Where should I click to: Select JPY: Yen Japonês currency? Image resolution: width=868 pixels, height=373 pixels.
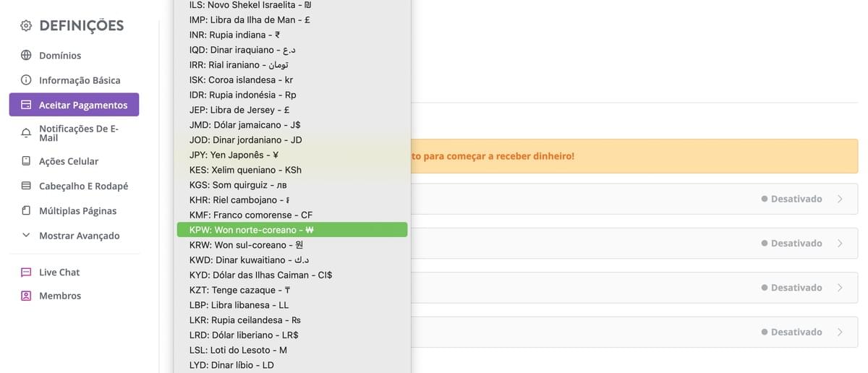pos(292,155)
